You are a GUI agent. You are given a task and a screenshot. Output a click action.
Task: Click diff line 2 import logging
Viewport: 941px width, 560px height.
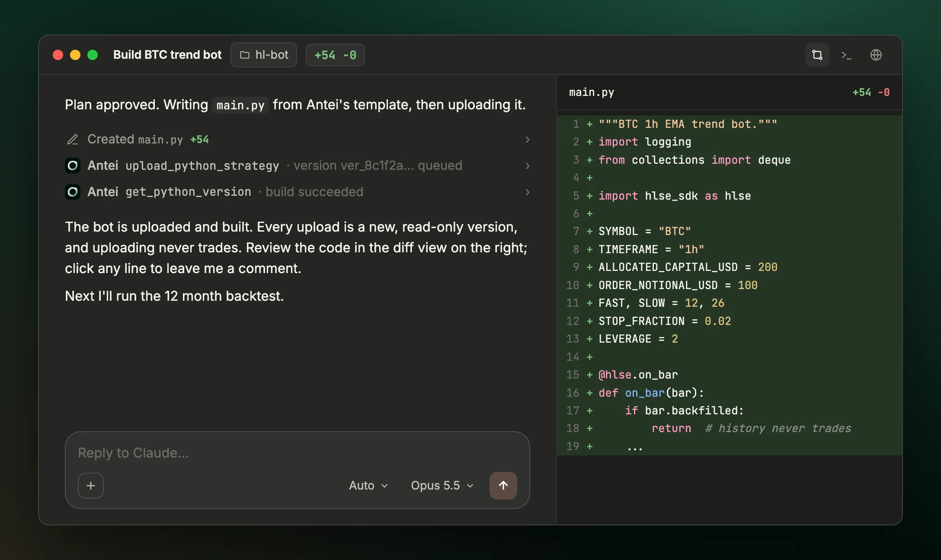(729, 142)
